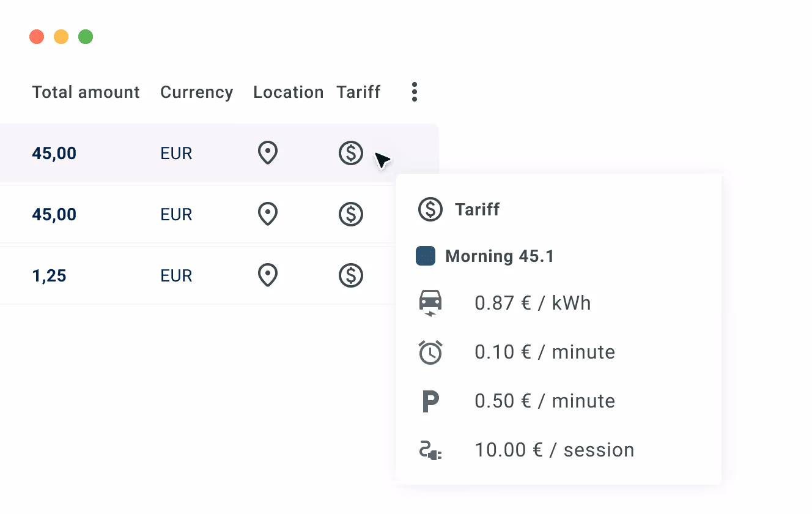Select the parking icon next to 0.50 €/minute
The height and width of the screenshot is (514, 812).
pos(430,401)
